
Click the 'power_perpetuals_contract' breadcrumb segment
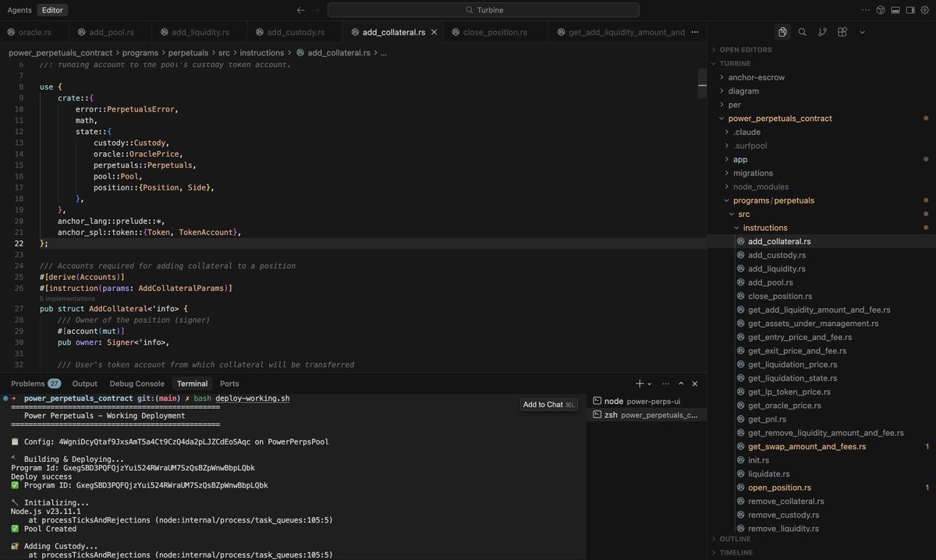click(x=59, y=53)
